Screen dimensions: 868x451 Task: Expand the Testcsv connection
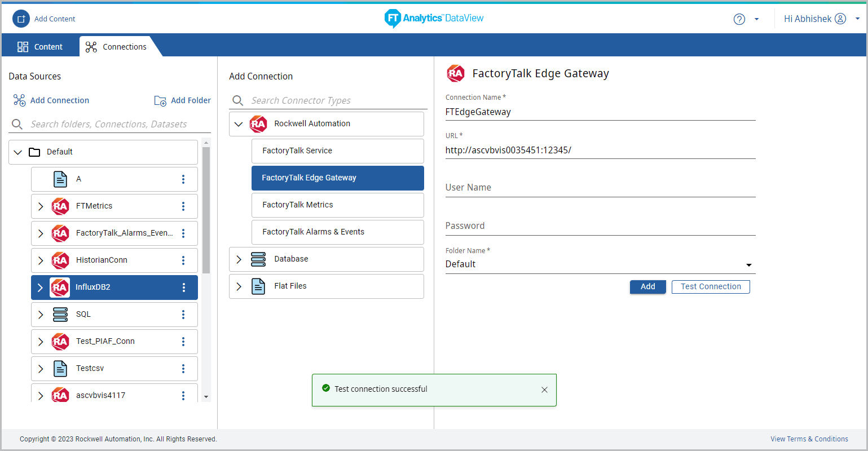click(41, 369)
